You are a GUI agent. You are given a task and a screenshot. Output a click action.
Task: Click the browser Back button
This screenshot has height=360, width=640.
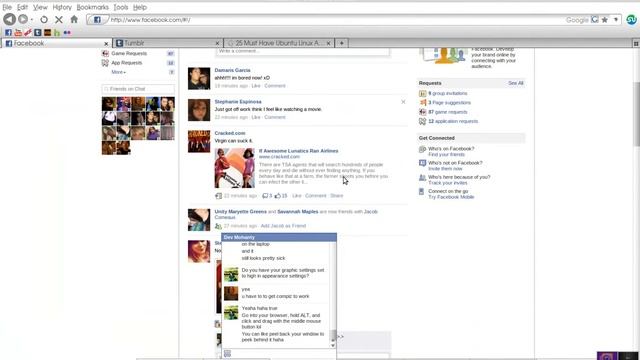[x=9, y=19]
